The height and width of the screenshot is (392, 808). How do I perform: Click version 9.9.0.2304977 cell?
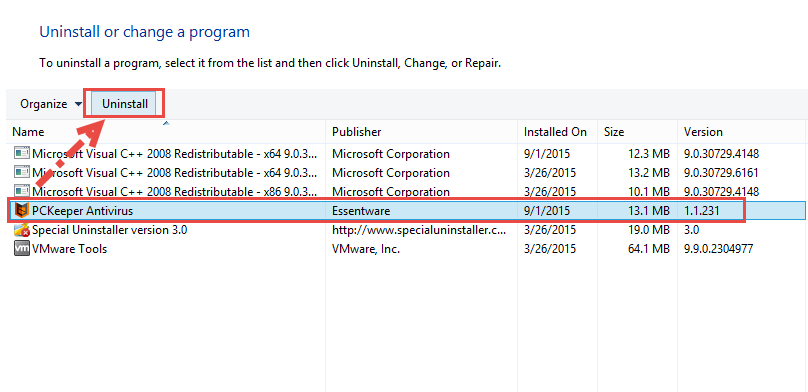[x=718, y=249]
